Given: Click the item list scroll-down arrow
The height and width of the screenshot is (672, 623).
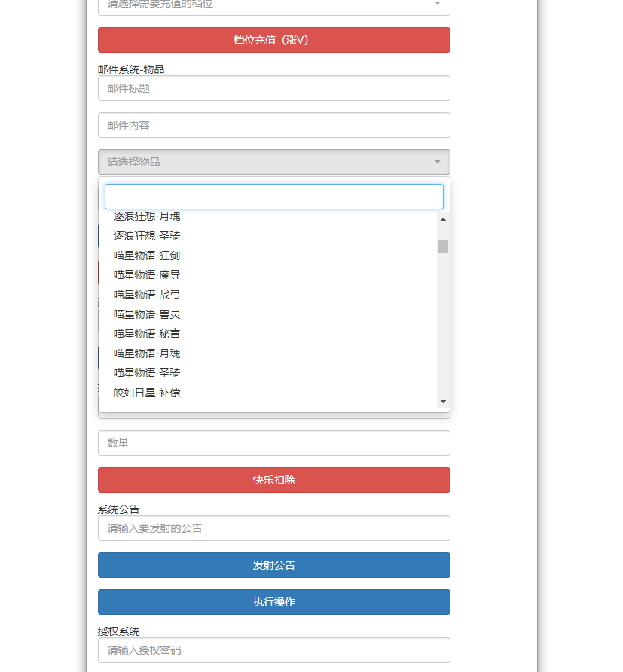Looking at the screenshot, I should pos(443,402).
